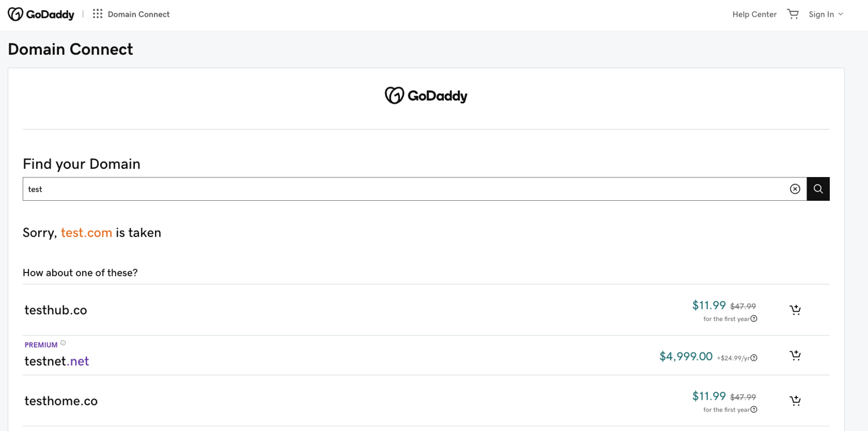Expand the Sign In dropdown chevron
This screenshot has height=431, width=868.
[842, 14]
